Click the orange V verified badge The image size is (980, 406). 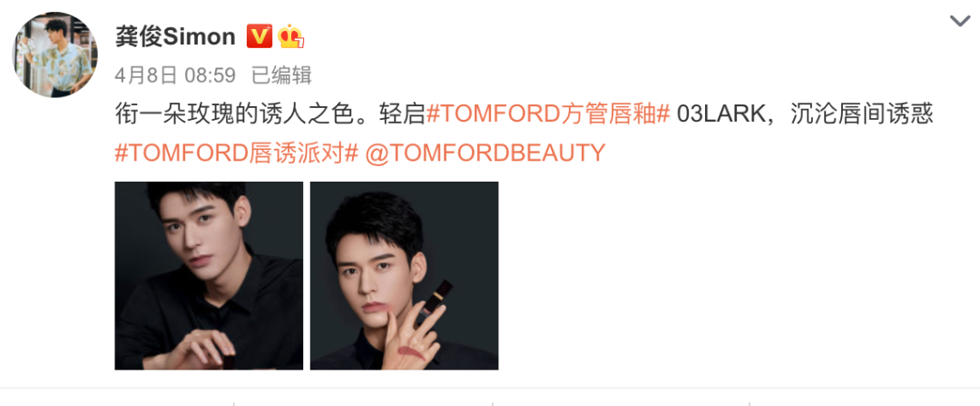click(x=260, y=36)
